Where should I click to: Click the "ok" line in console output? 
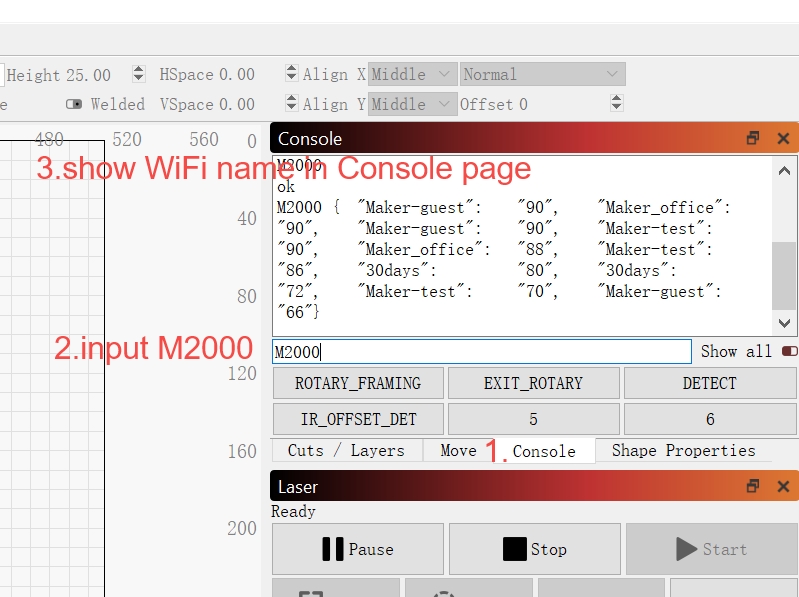pos(286,187)
